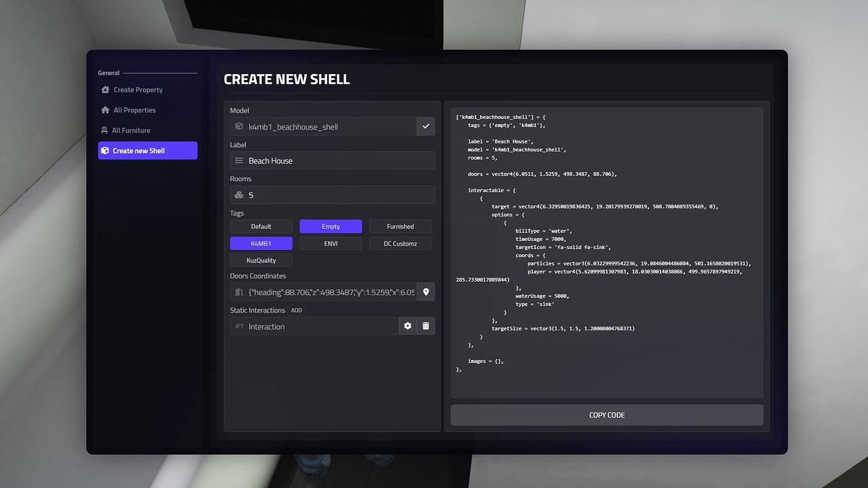
Task: Confirm model with the checkmark icon
Action: pyautogui.click(x=426, y=126)
